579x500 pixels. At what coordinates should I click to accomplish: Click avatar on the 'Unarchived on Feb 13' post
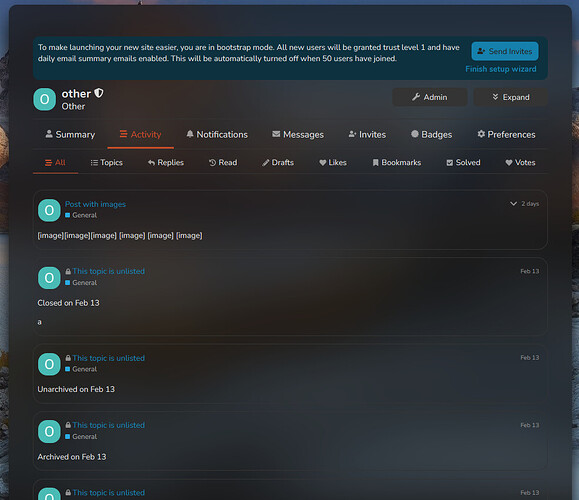click(x=49, y=364)
